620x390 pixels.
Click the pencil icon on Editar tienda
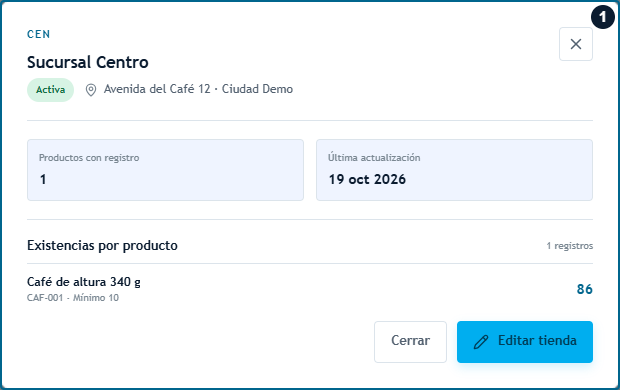pos(481,342)
